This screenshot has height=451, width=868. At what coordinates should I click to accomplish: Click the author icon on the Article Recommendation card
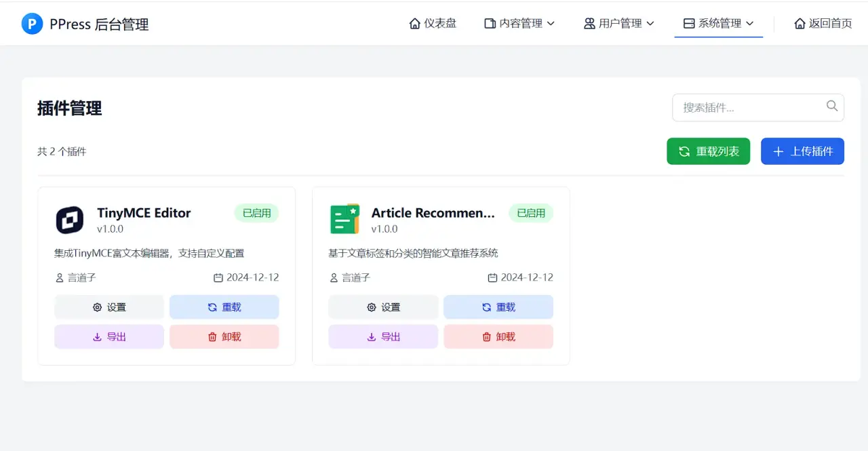coord(334,277)
